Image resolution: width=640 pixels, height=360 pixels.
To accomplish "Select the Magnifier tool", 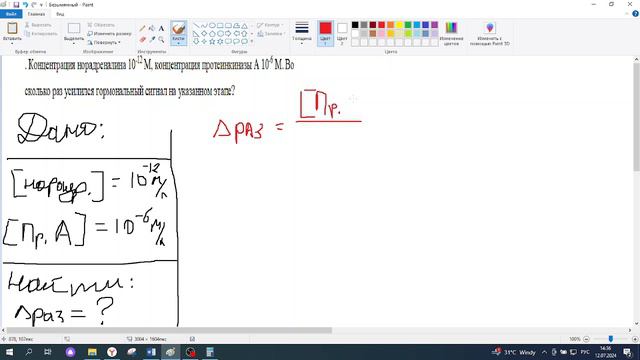I will [161, 39].
